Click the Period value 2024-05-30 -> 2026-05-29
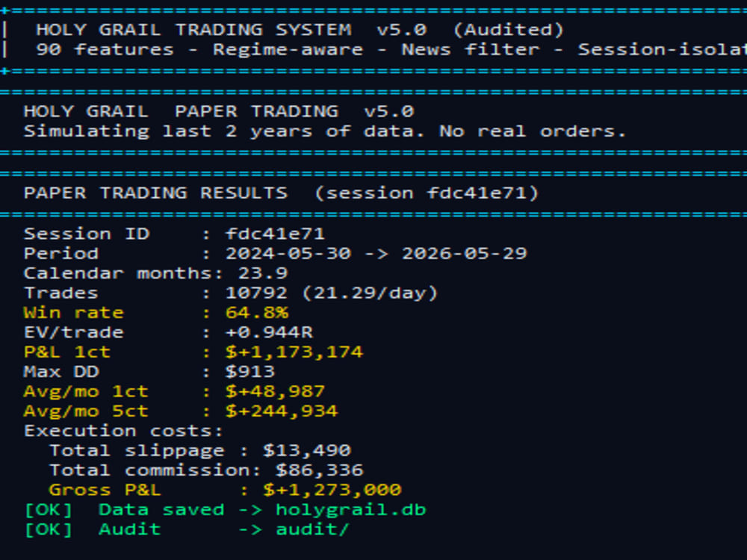 [x=376, y=253]
